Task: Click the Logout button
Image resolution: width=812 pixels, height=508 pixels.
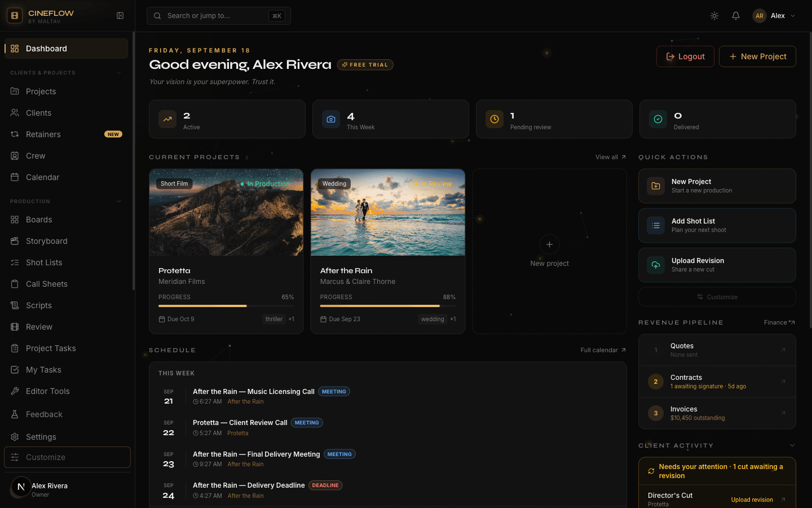Action: tap(685, 56)
